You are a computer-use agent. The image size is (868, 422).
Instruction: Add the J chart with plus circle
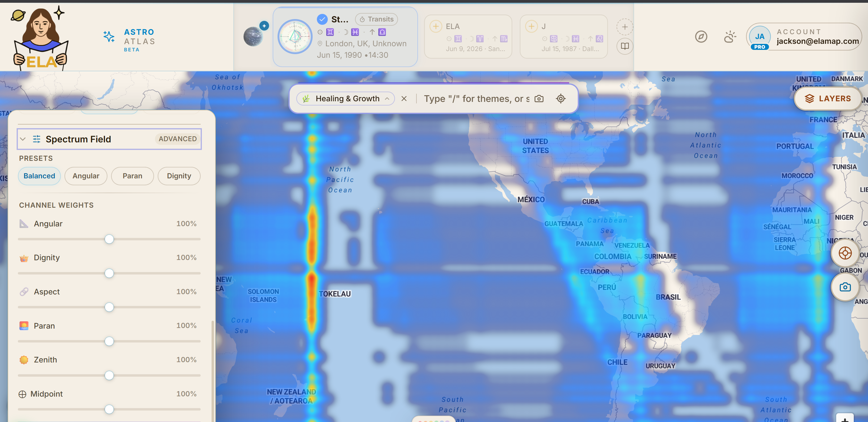click(x=531, y=26)
